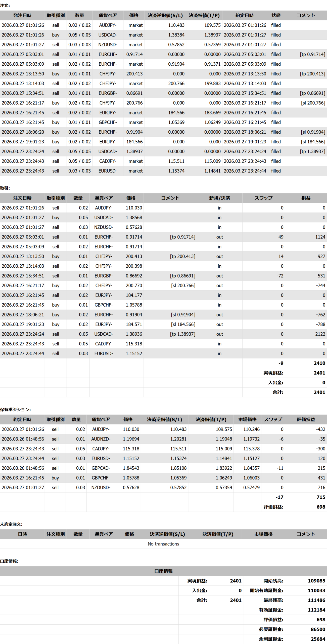Image resolution: width=327 pixels, height=644 pixels.
Task: Click the 状態 column header in orders table
Action: [276, 15]
